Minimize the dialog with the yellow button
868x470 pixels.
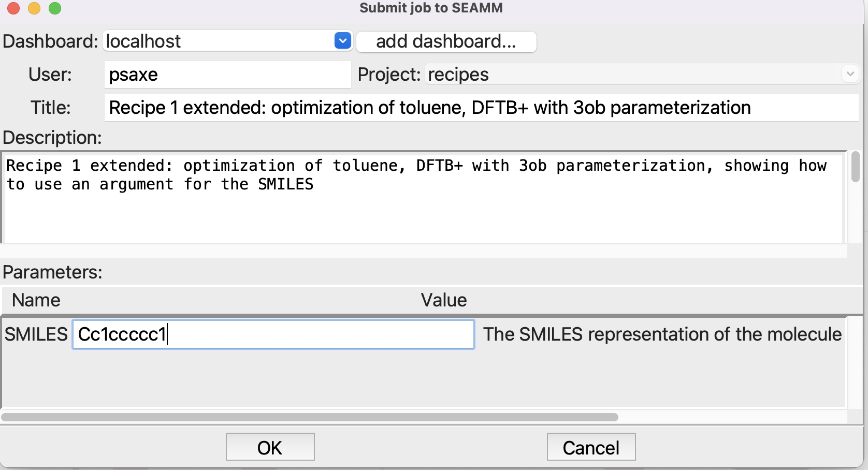click(34, 8)
